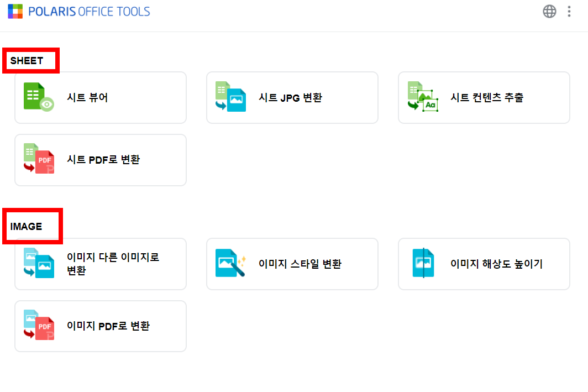
Task: Click the Sheet Content Extraction (시트 컨텐츠 추출) icon
Action: click(422, 97)
